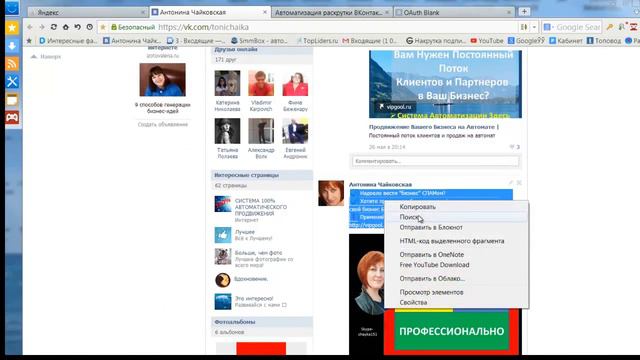
Task: Switch to Автоматизация раскрутки ВКонтакте tab
Action: [331, 12]
